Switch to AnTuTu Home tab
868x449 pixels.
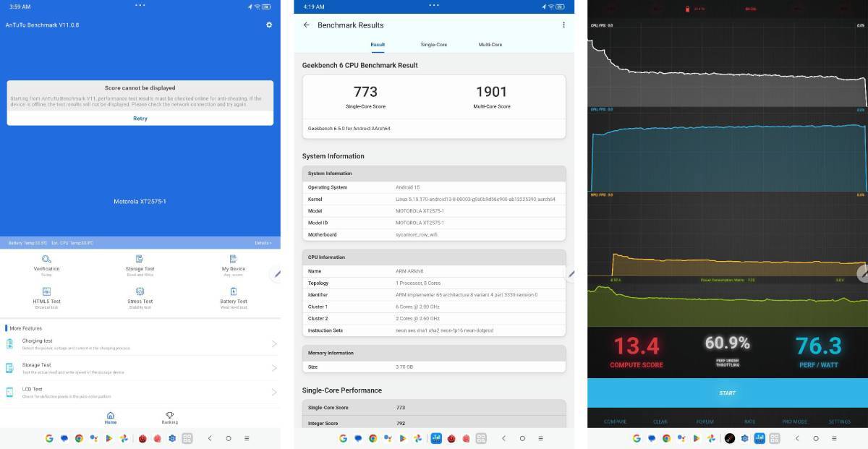click(111, 418)
